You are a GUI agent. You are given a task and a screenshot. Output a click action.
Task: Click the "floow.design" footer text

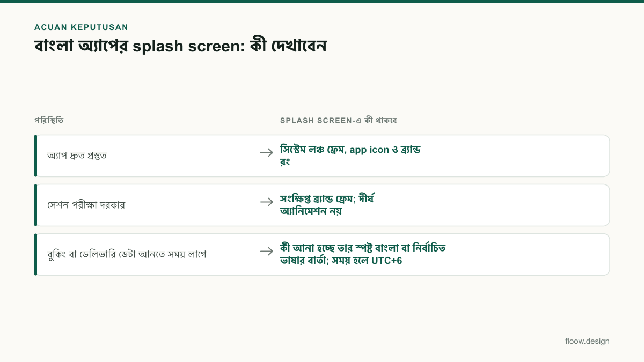(x=587, y=341)
